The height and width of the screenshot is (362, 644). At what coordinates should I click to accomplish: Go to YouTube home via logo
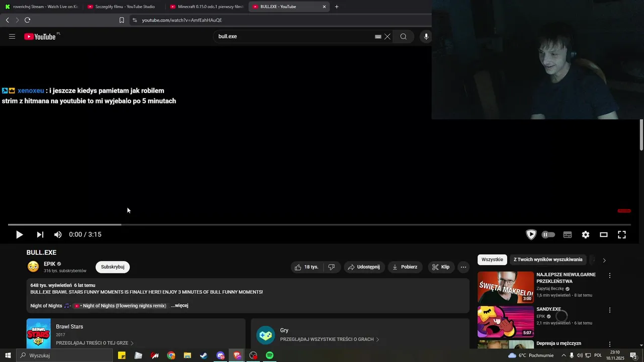click(40, 36)
